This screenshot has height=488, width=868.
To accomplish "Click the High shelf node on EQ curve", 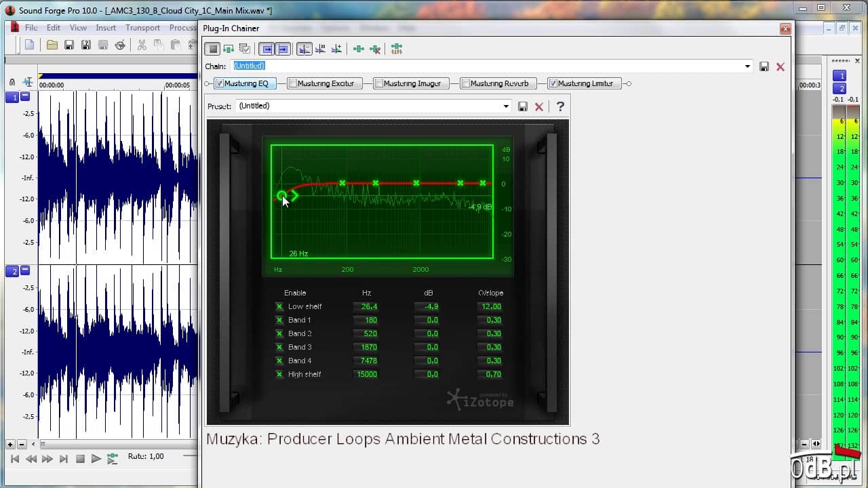I will point(483,183).
